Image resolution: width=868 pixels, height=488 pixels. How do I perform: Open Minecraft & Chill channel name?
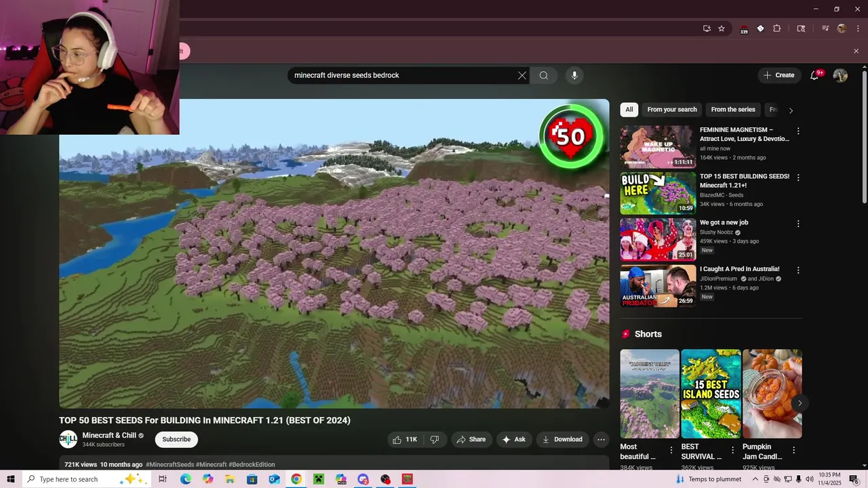click(x=109, y=435)
